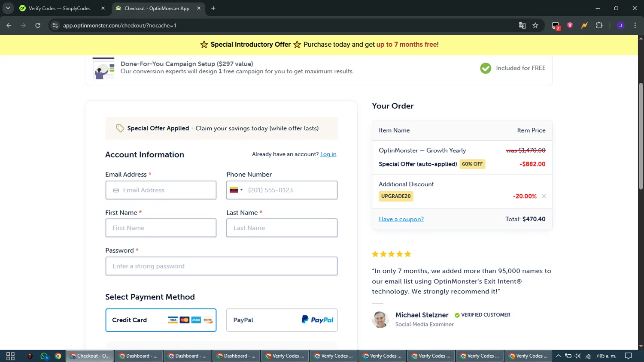Go back to previous page
The image size is (644, 362).
click(x=9, y=25)
